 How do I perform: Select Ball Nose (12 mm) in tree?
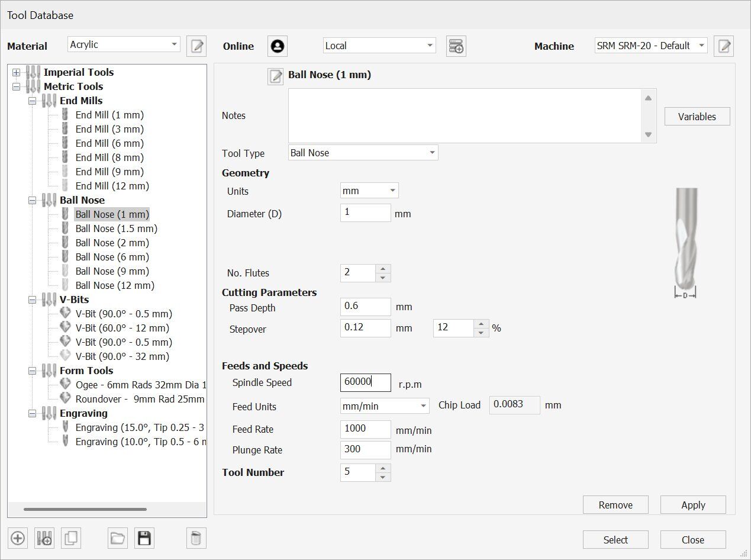point(115,285)
